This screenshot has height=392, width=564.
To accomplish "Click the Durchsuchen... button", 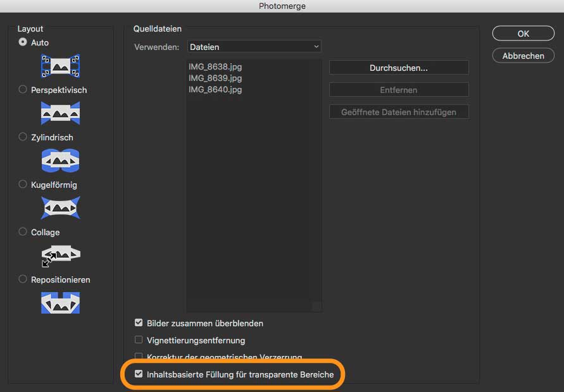I will click(x=399, y=68).
